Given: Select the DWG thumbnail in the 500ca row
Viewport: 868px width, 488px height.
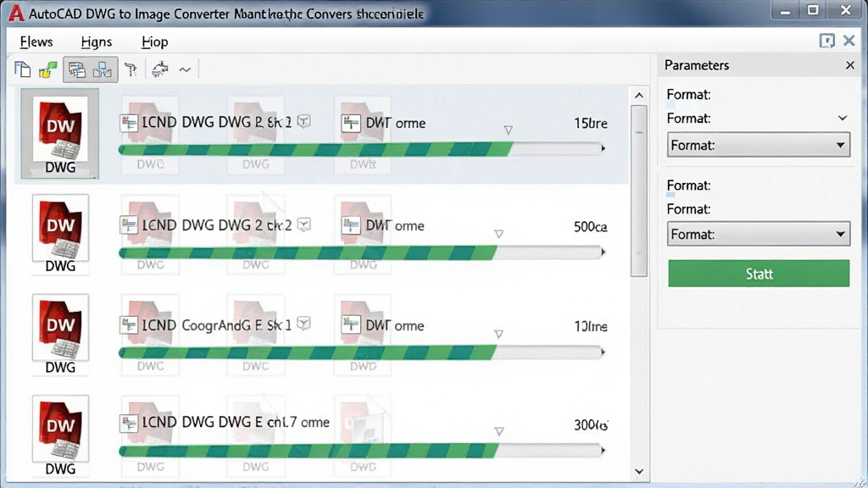Looking at the screenshot, I should click(x=60, y=234).
